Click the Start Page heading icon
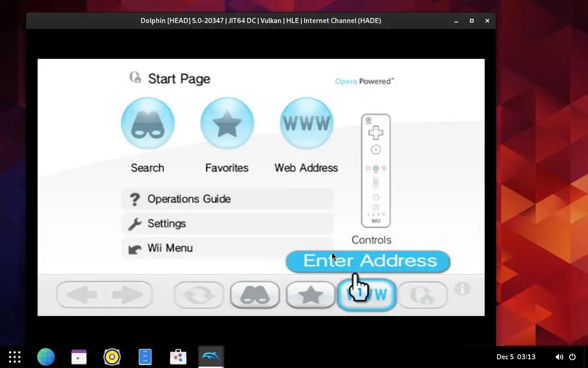The width and height of the screenshot is (588, 368). pyautogui.click(x=135, y=77)
